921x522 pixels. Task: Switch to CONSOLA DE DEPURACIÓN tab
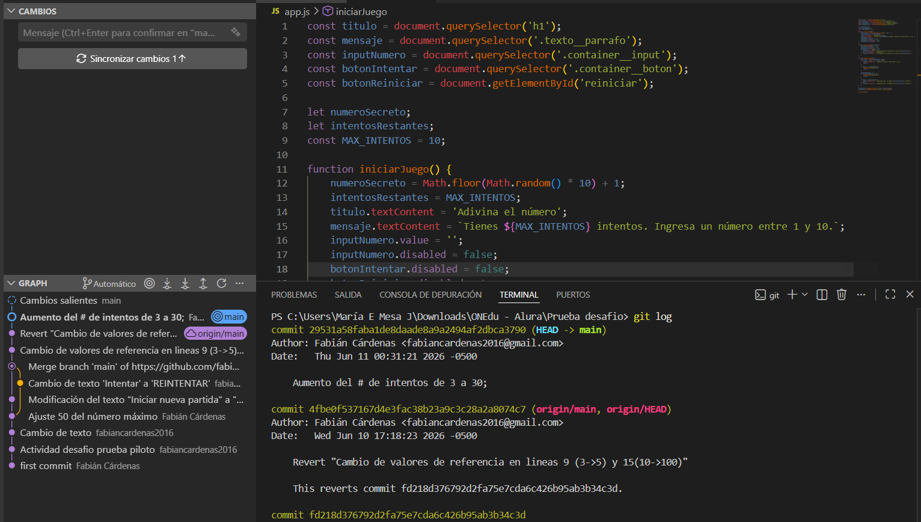click(430, 295)
